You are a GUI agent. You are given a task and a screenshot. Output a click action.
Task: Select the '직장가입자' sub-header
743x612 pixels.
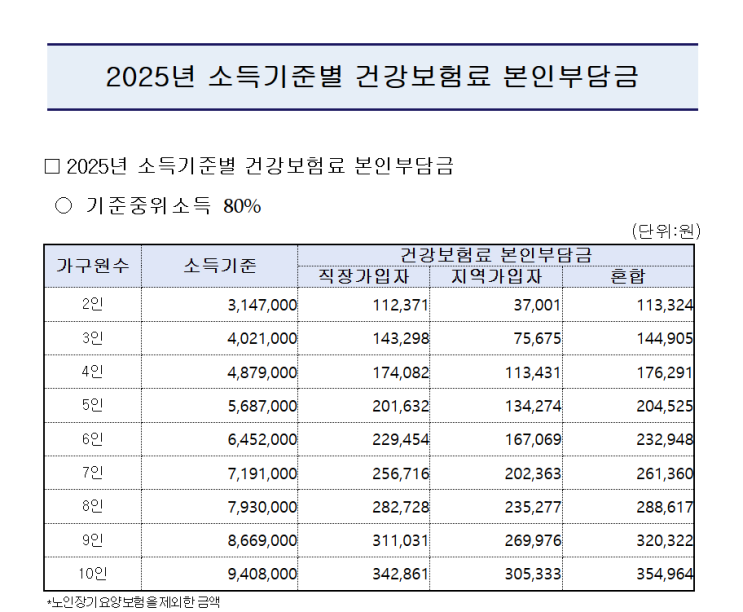click(363, 277)
